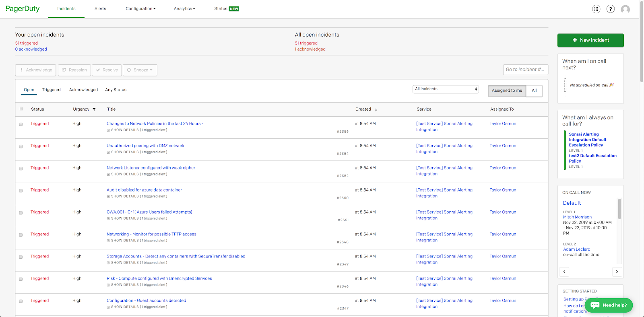Check the box for incident #2356
The width and height of the screenshot is (644, 317).
pos(21,124)
